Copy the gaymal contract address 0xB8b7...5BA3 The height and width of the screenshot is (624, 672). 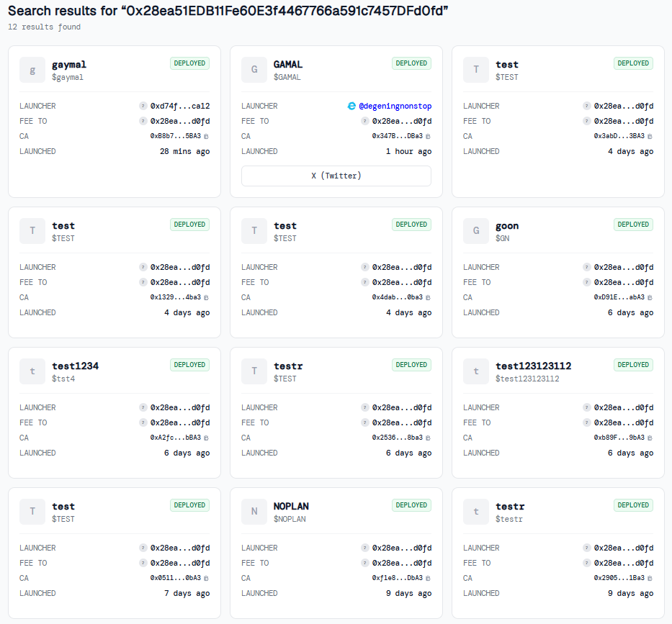point(206,136)
